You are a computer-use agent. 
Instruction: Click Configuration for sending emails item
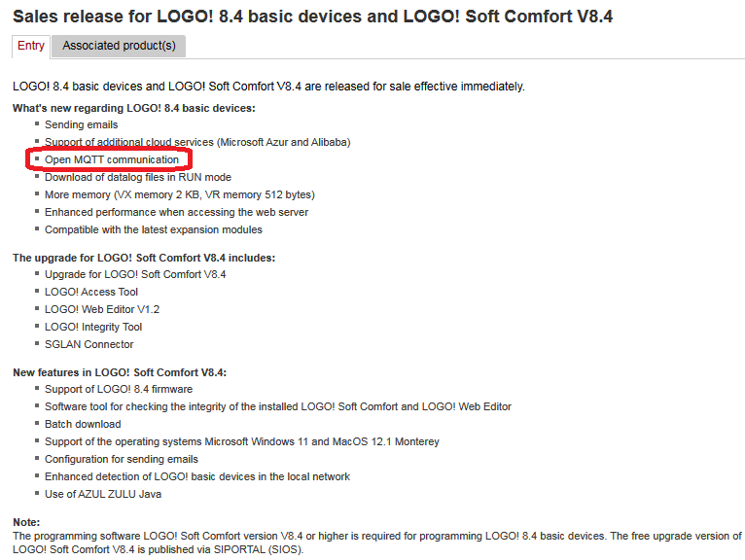click(x=122, y=459)
